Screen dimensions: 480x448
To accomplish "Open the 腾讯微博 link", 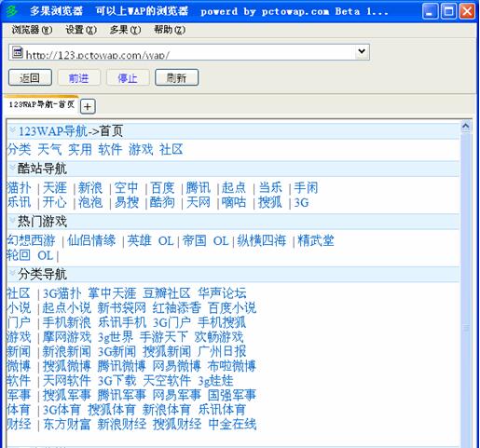I will point(121,366).
